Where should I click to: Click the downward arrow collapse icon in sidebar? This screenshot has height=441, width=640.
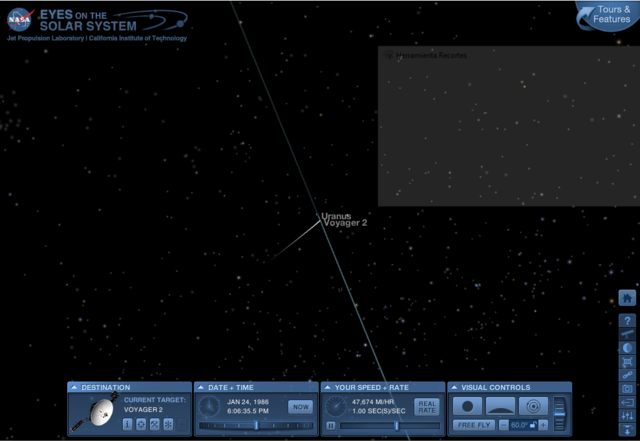coord(627,429)
